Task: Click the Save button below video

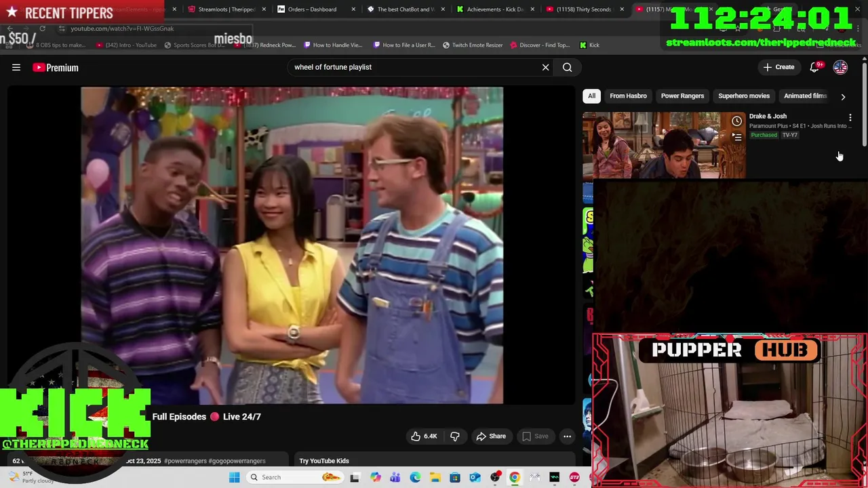Action: click(x=535, y=436)
